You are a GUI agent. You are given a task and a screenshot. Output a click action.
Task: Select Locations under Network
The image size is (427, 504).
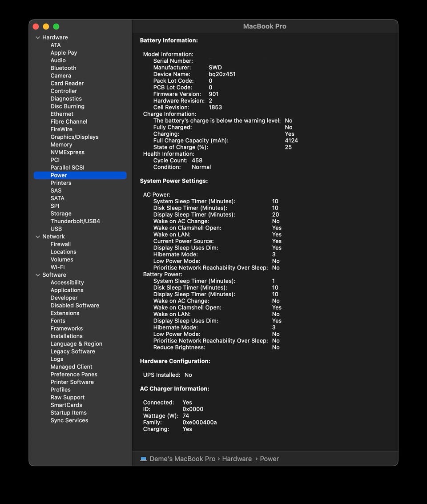tap(63, 252)
